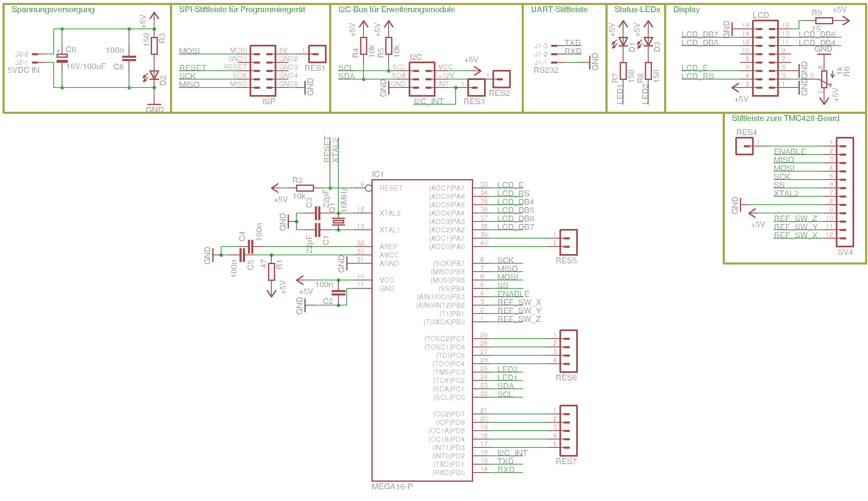Screen dimensions: 868x501
Task: Click the R5 10k pull-up resistor
Action: tap(389, 46)
